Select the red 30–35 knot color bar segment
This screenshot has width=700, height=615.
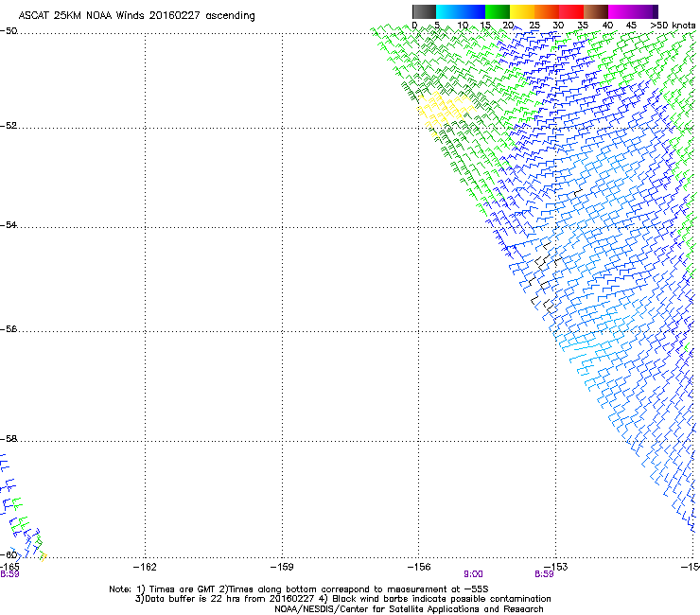point(571,11)
